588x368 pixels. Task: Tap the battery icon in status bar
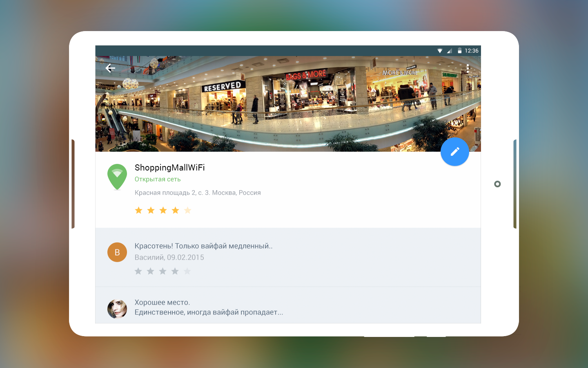coord(459,51)
